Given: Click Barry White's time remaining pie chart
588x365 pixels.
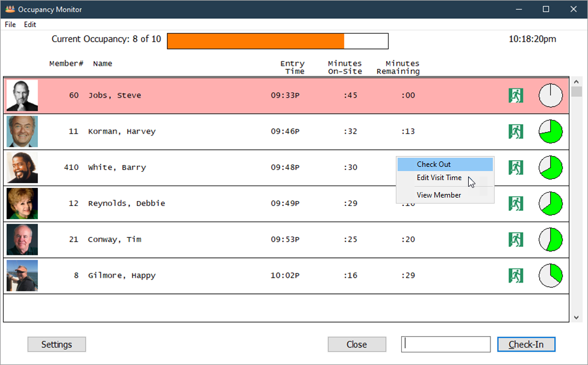Looking at the screenshot, I should (550, 167).
